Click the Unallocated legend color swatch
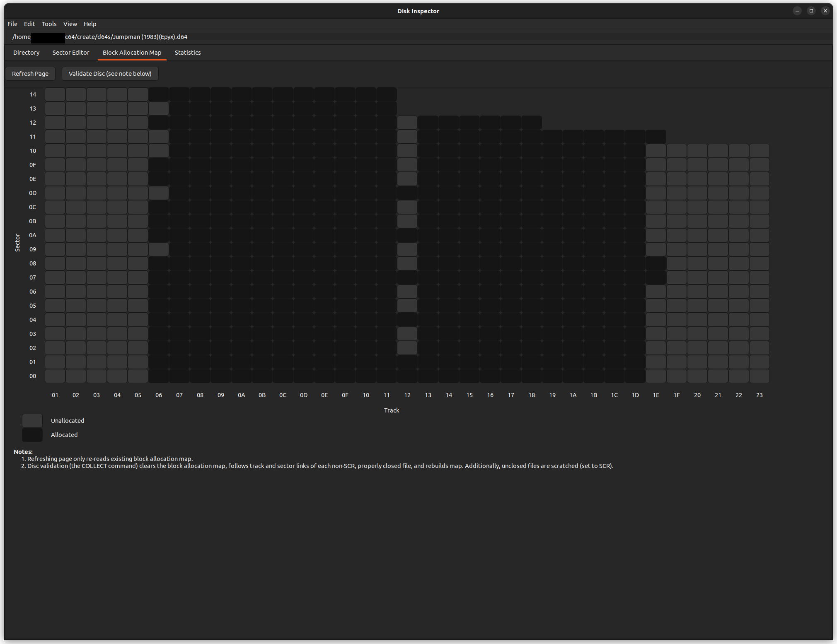 [32, 421]
